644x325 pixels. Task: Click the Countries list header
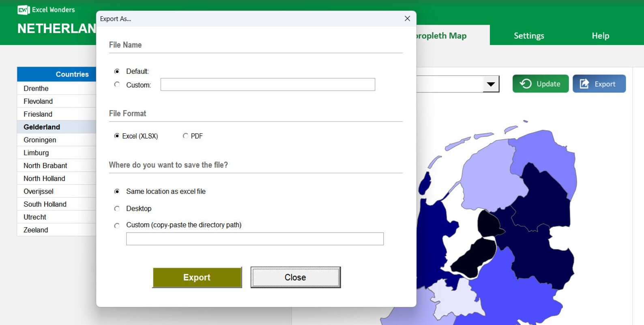click(57, 74)
